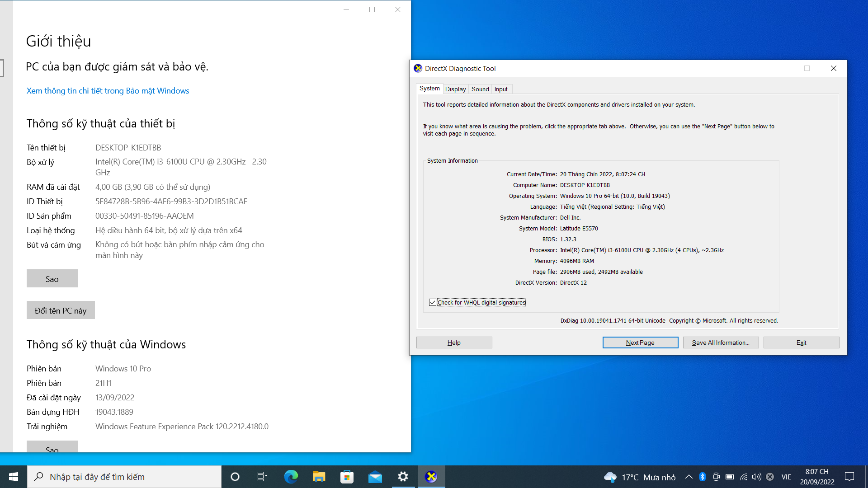Viewport: 868px width, 488px height.
Task: Switch to the Sound tab in DxDiag
Action: pyautogui.click(x=480, y=89)
